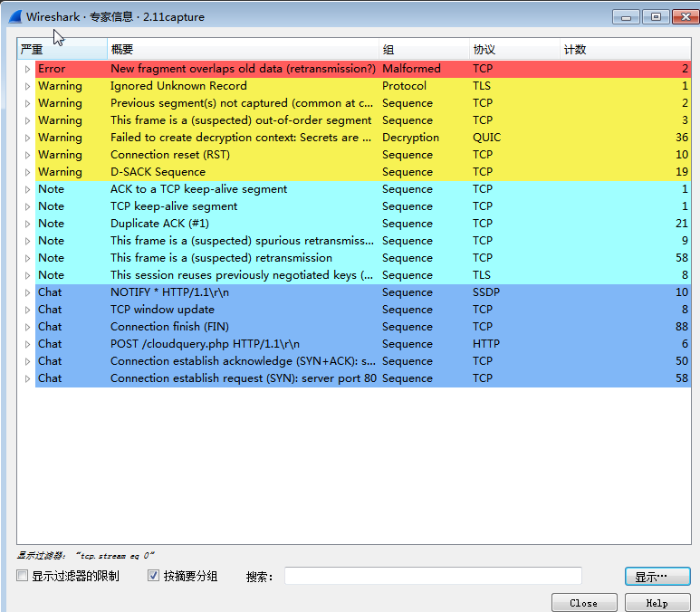The height and width of the screenshot is (612, 700).
Task: Expand the 58-count suspected retransmission note row
Action: coord(27,258)
